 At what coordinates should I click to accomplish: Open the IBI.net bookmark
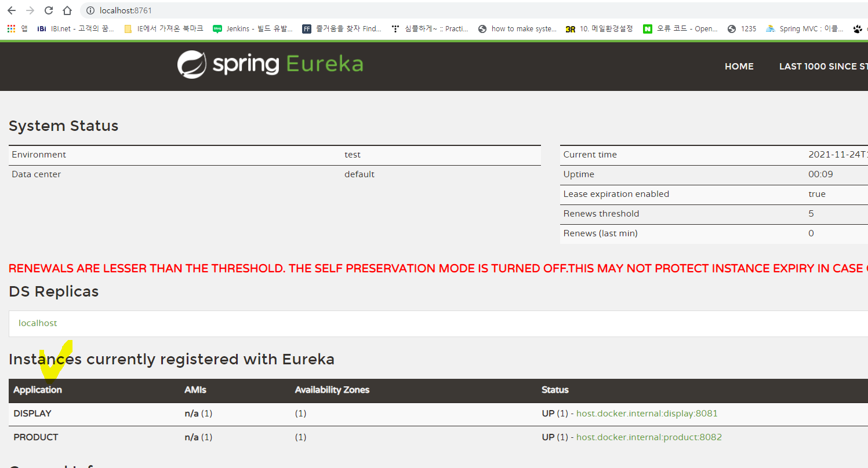[76, 28]
